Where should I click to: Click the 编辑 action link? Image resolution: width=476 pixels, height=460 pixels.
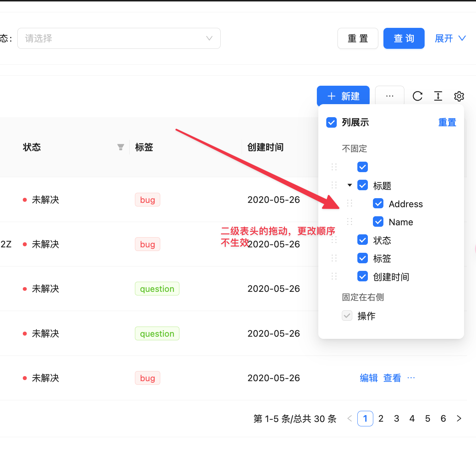(x=369, y=378)
